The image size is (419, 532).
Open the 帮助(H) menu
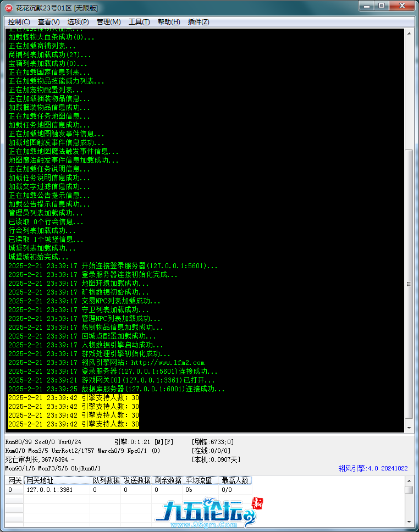point(168,22)
